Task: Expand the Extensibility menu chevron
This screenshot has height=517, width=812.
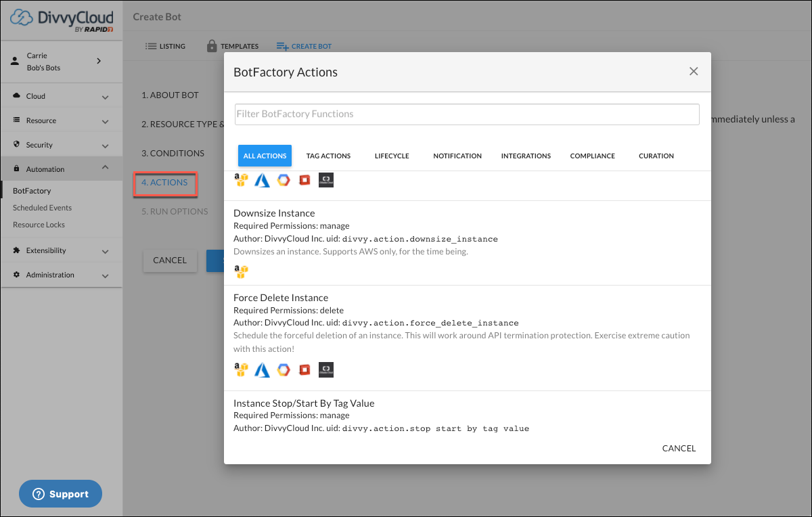Action: [105, 251]
